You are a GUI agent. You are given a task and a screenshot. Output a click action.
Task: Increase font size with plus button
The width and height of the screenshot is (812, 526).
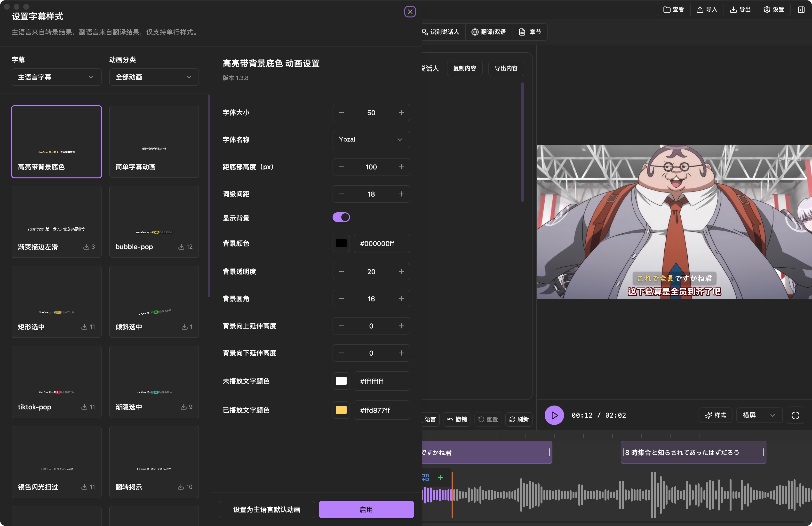(x=401, y=112)
